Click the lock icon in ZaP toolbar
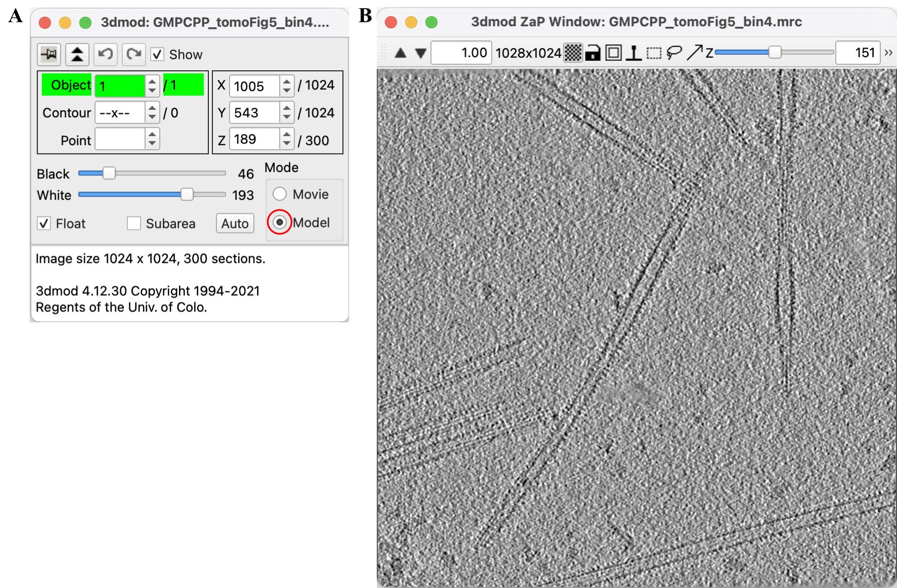The height and width of the screenshot is (588, 897). pyautogui.click(x=593, y=53)
